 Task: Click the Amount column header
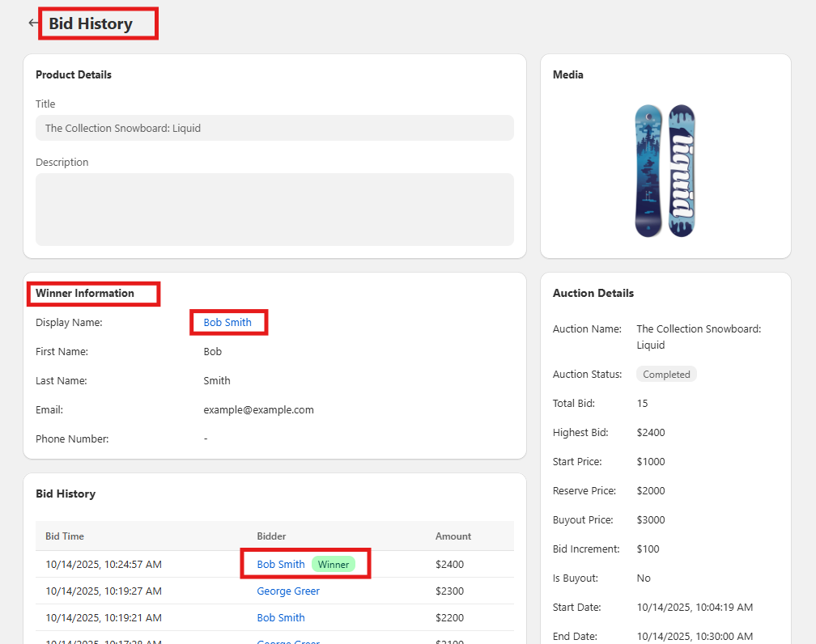453,536
